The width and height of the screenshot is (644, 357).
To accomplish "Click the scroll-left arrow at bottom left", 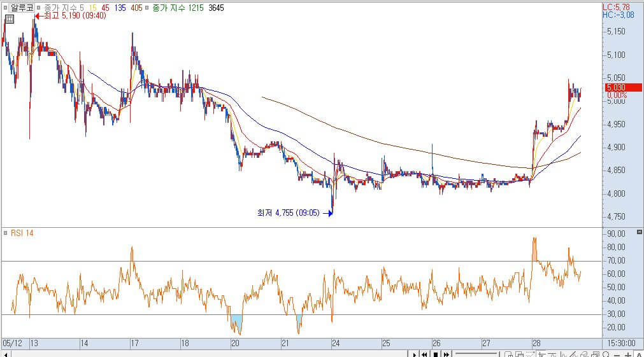I will tap(6, 354).
